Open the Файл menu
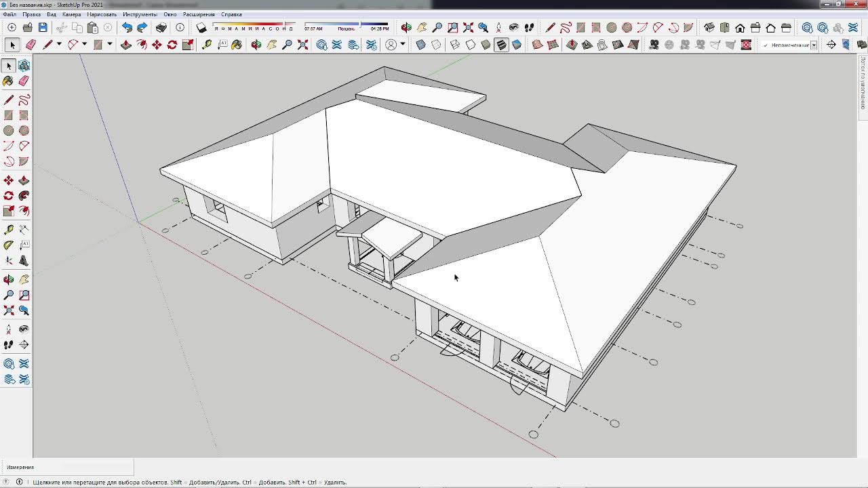 click(x=9, y=14)
